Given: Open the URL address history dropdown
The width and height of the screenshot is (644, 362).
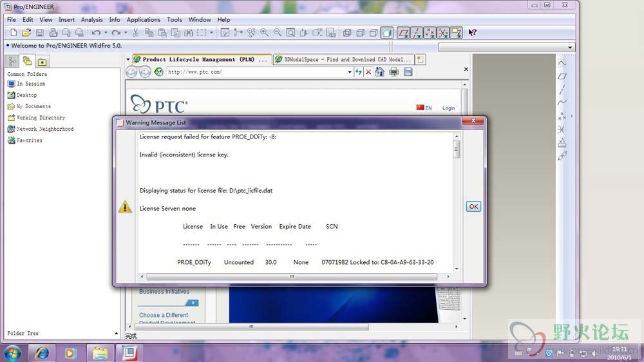Looking at the screenshot, I should [350, 72].
